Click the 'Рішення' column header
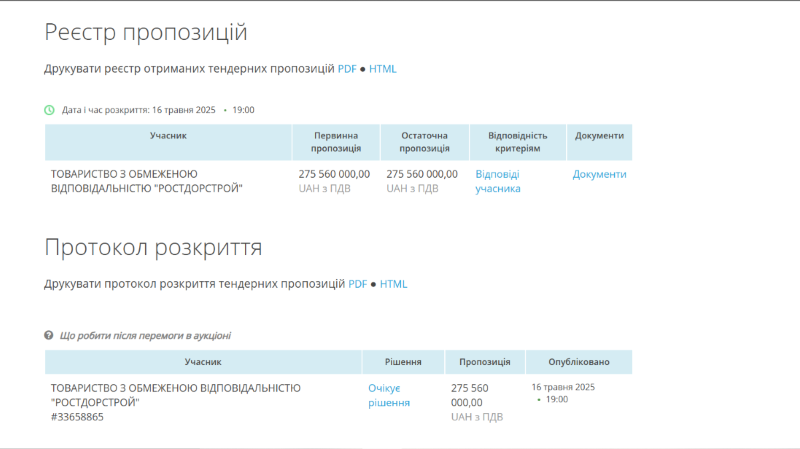Image resolution: width=800 pixels, height=449 pixels. (403, 362)
